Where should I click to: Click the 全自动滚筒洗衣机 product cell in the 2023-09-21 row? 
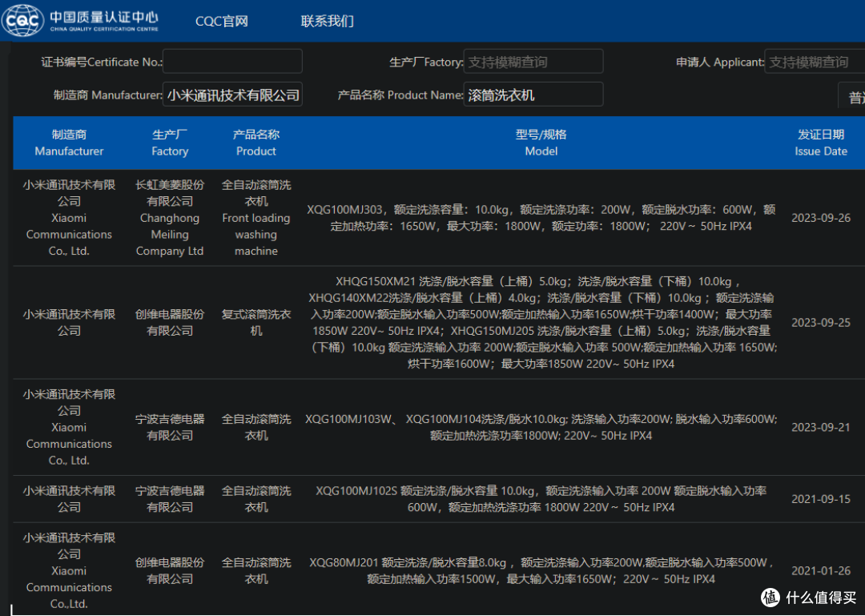[256, 427]
